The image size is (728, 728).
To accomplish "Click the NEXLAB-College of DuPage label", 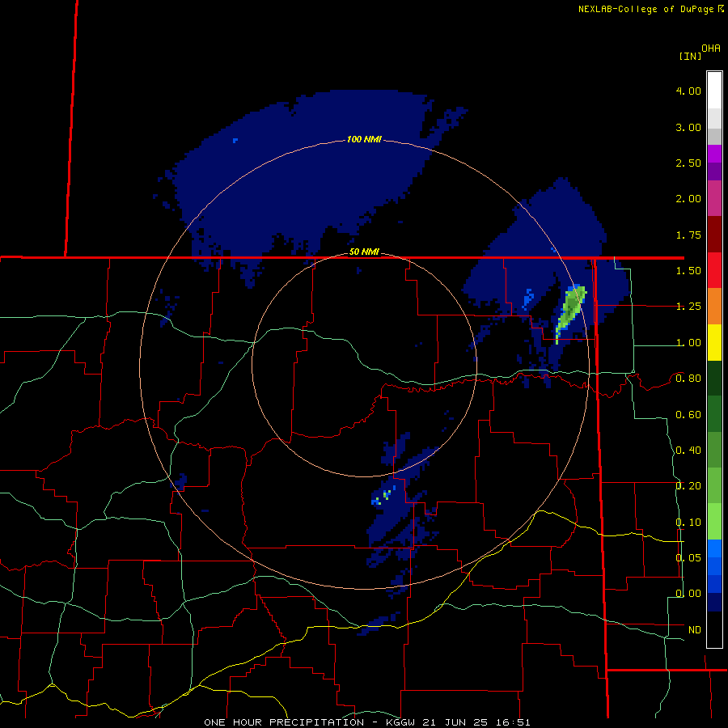I will 645,9.
